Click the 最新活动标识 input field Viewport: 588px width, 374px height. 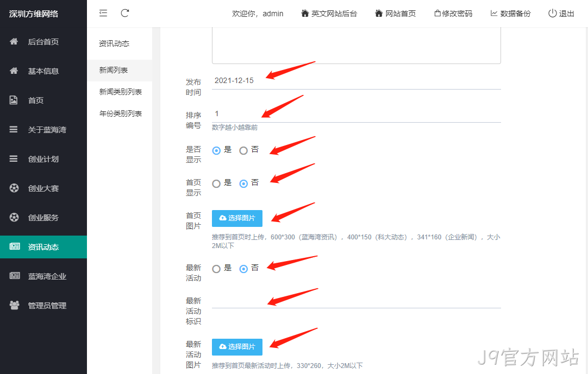coord(356,300)
